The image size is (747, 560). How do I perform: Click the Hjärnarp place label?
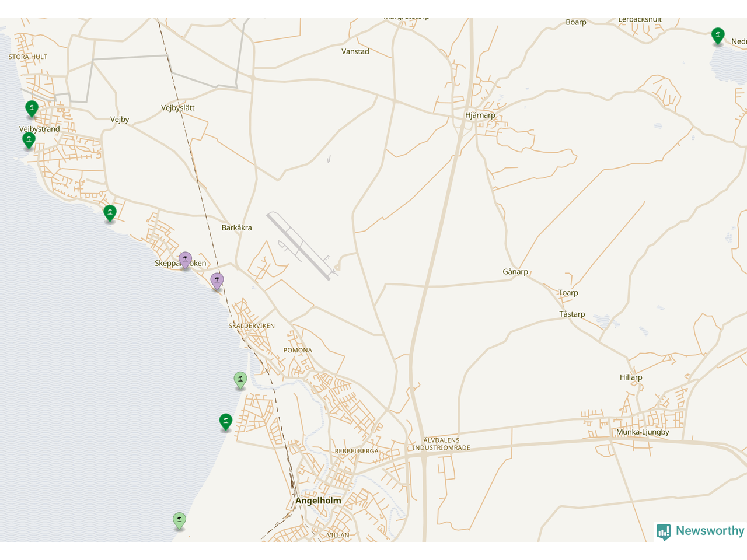point(480,115)
